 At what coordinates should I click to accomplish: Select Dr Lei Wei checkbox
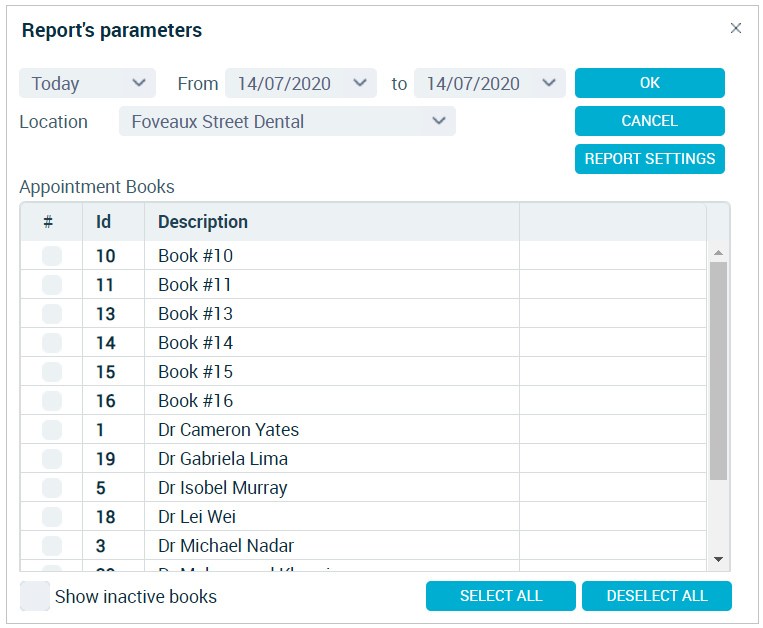(x=52, y=517)
